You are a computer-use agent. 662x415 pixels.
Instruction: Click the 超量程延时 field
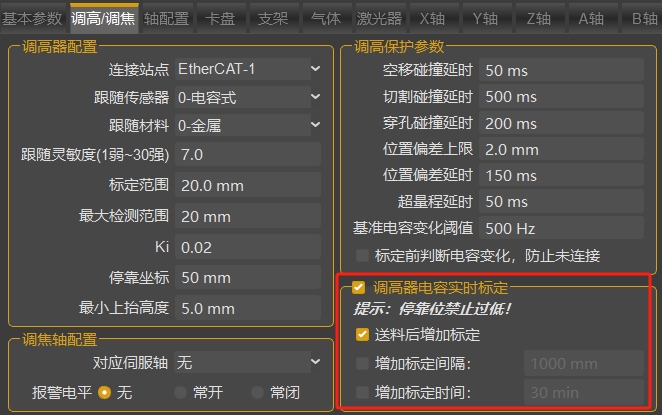[562, 201]
